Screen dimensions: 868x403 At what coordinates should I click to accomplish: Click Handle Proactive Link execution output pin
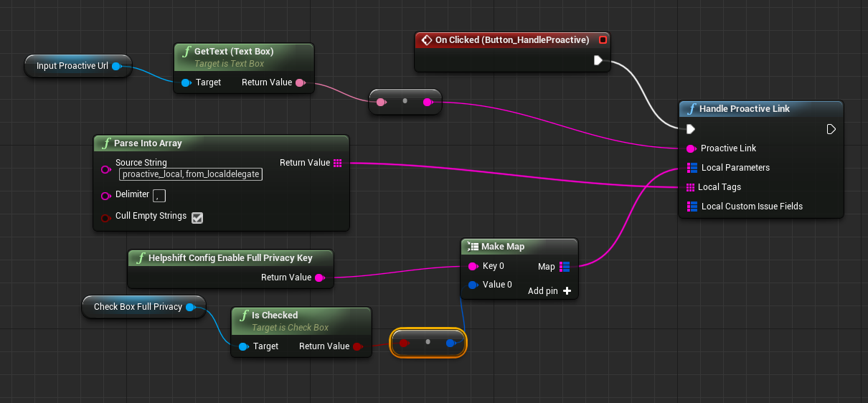[831, 129]
